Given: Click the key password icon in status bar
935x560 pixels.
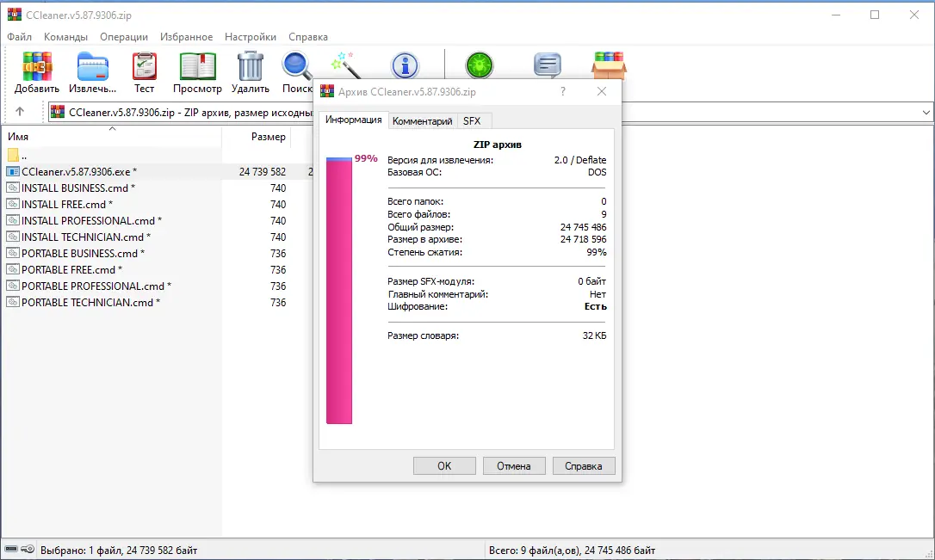Looking at the screenshot, I should coord(28,550).
